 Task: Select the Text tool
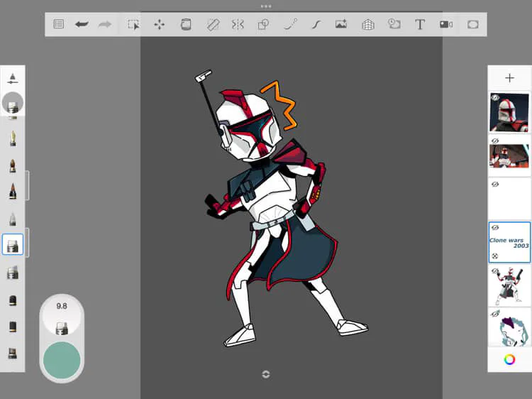(x=420, y=24)
